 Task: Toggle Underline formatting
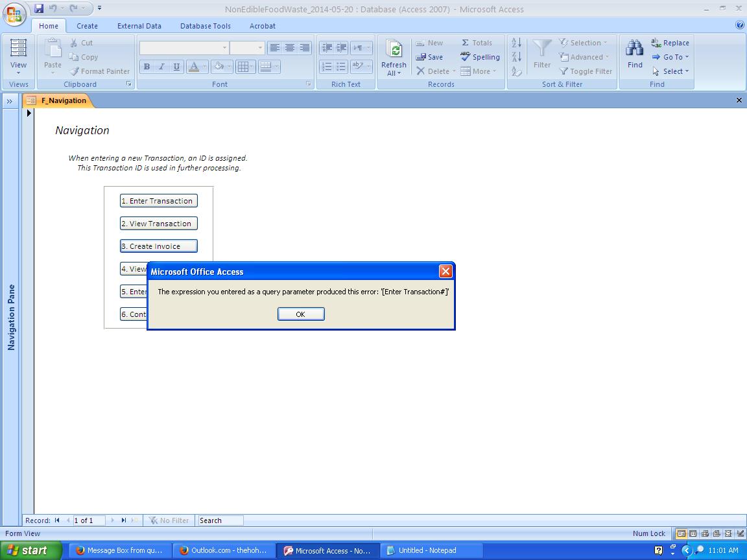tap(176, 67)
